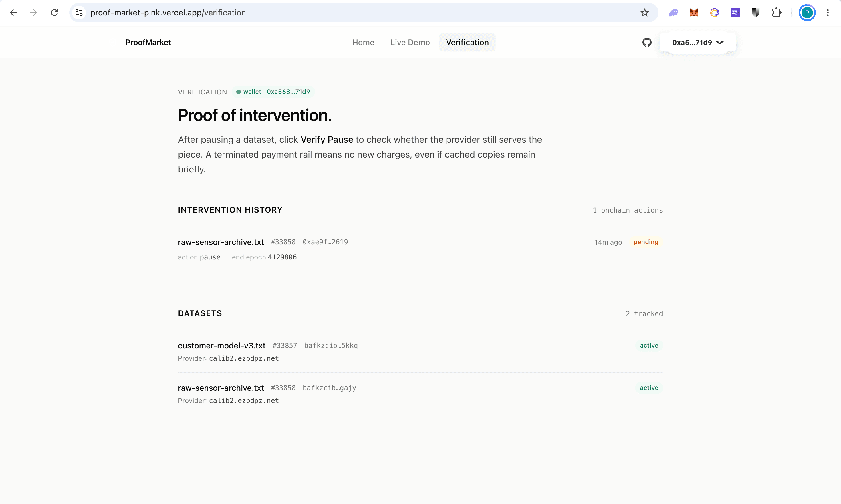Click provider under customer-model-v3.txt
Screen dimensions: 841x504
tap(244, 359)
